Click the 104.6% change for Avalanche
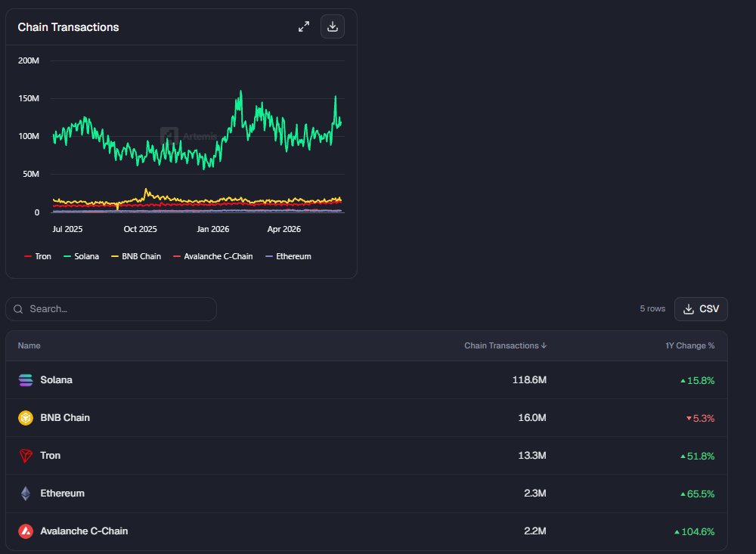The width and height of the screenshot is (756, 554). [x=694, y=532]
